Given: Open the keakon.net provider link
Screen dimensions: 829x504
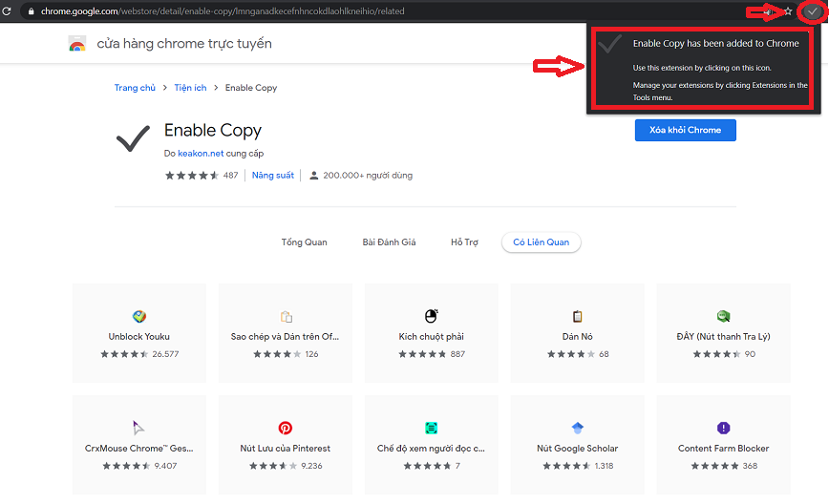Looking at the screenshot, I should (x=201, y=154).
